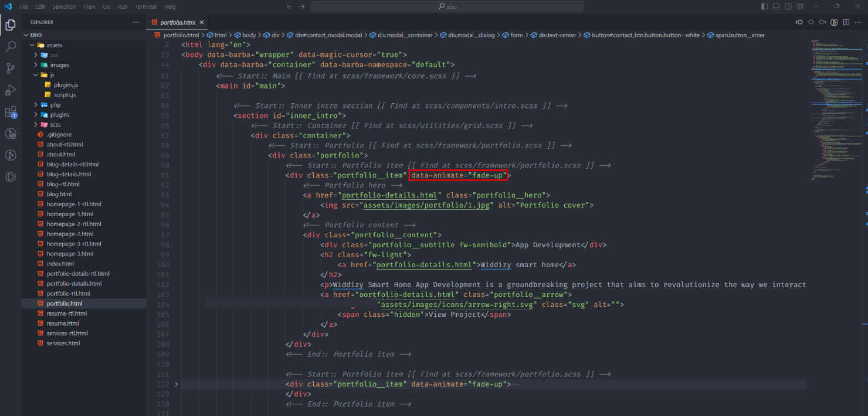This screenshot has width=868, height=416.
Task: Click the VS Code logo in the title bar
Action: [x=8, y=6]
